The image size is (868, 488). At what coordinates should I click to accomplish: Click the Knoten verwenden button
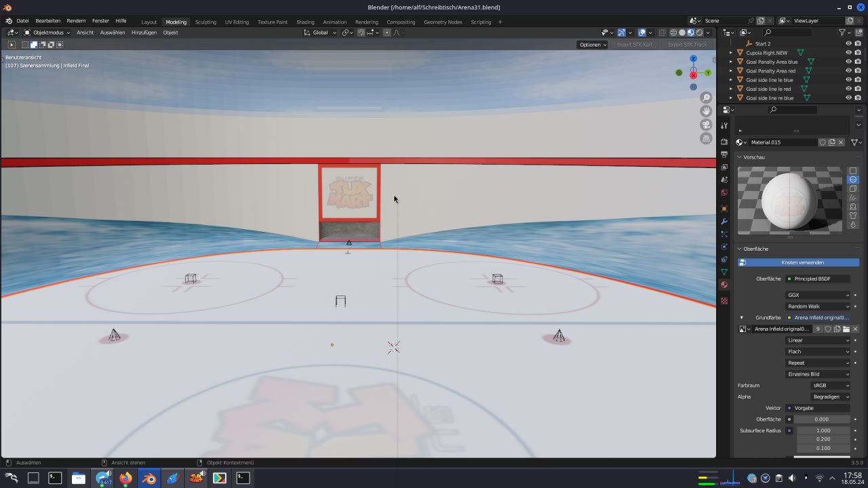click(x=799, y=262)
